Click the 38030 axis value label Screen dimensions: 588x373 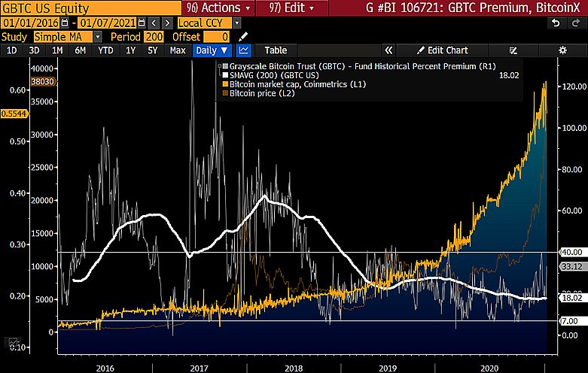pyautogui.click(x=42, y=81)
